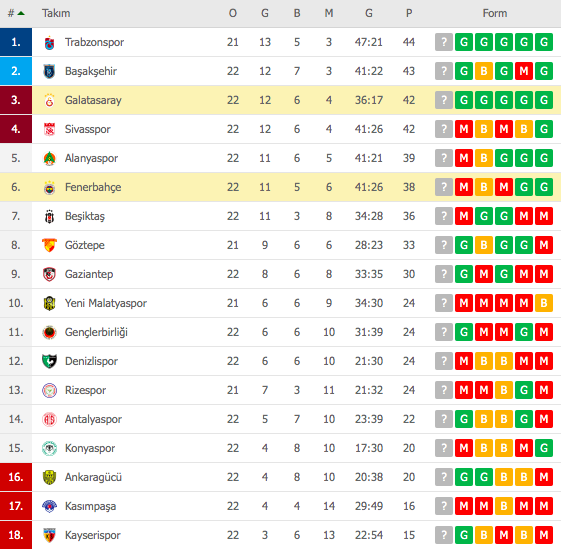Click the Göztepe team crest
Screen dimensions: 561x549
tap(49, 245)
